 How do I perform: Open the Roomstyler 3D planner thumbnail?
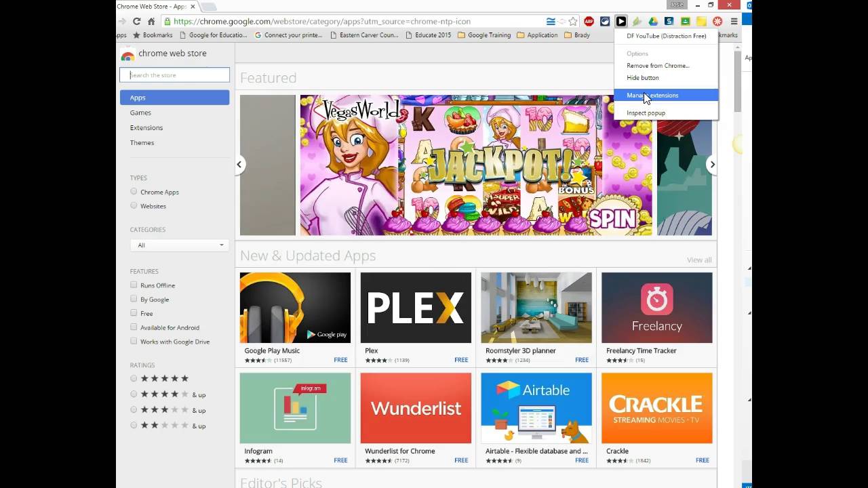point(536,308)
